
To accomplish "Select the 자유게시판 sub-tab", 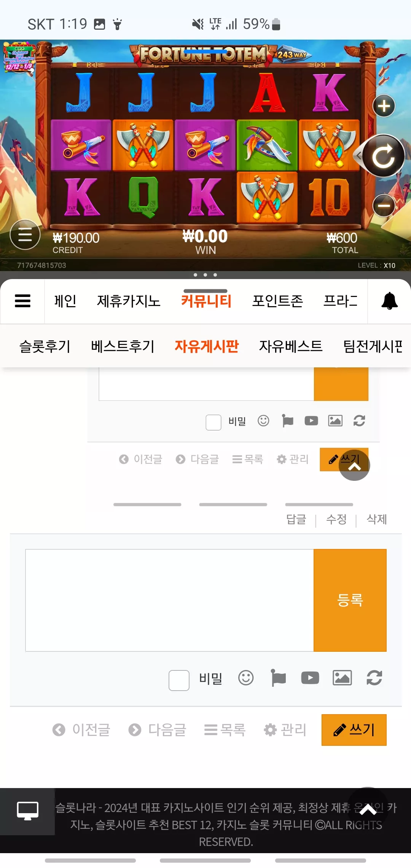I will tap(207, 346).
